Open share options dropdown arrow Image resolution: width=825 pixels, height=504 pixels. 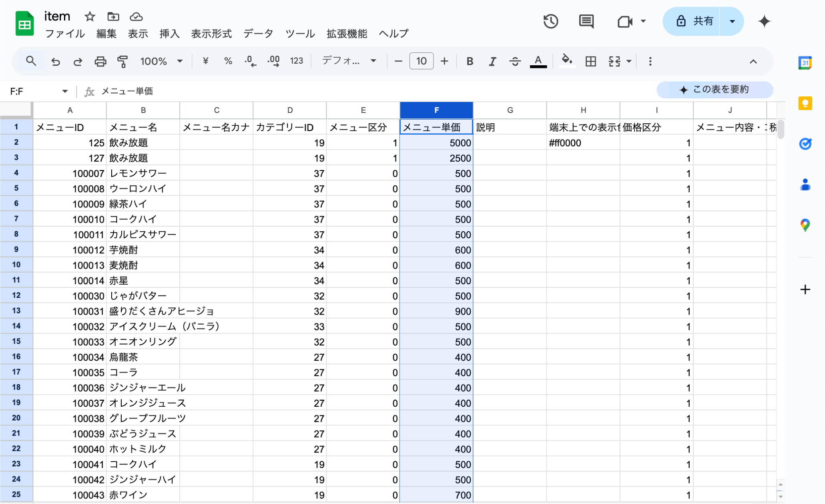point(732,21)
